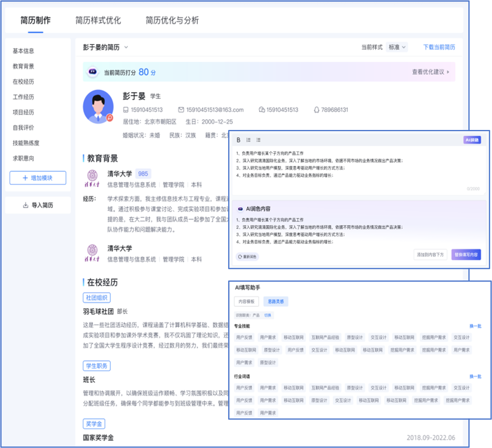Image resolution: width=492 pixels, height=448 pixels.
Task: Select the 思路灵感 tab in AI填写助手
Action: [276, 301]
